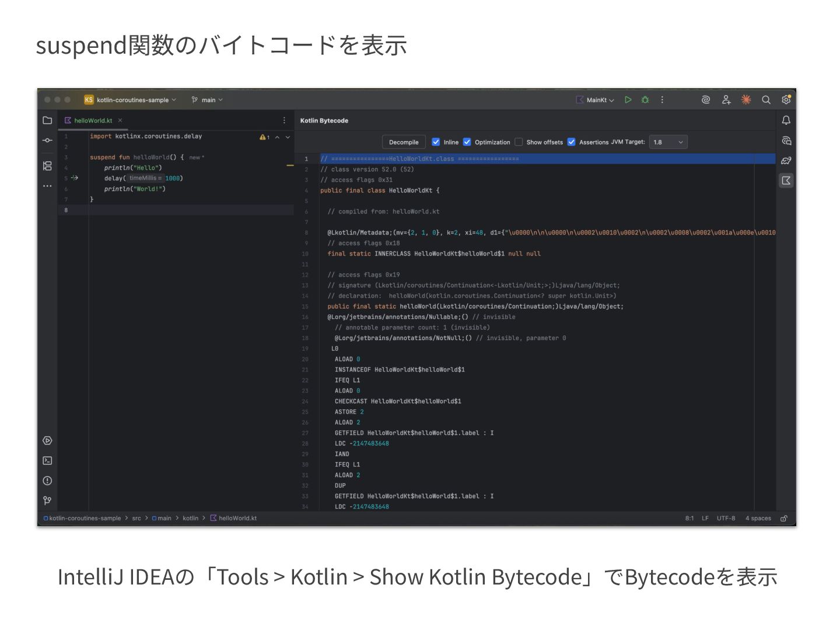The width and height of the screenshot is (840, 630).
Task: Uncheck the Assertions checkbox
Action: click(571, 142)
